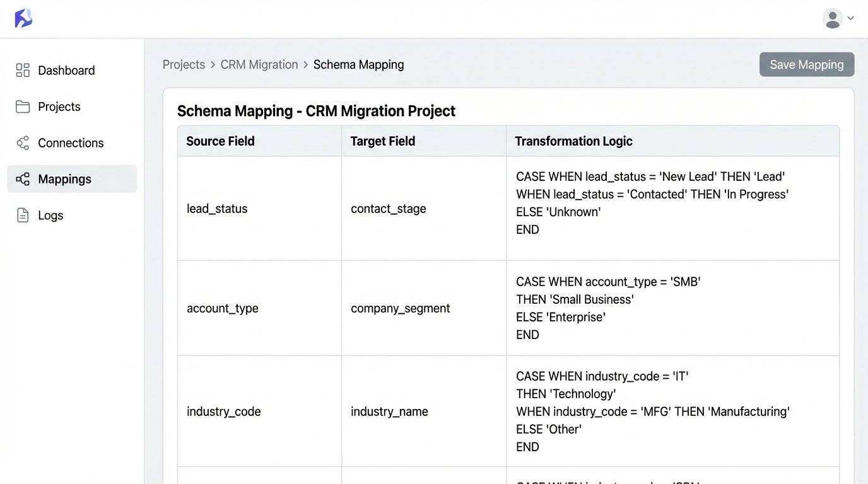This screenshot has width=868, height=484.
Task: Click the Transformation Logic column header
Action: coord(573,141)
